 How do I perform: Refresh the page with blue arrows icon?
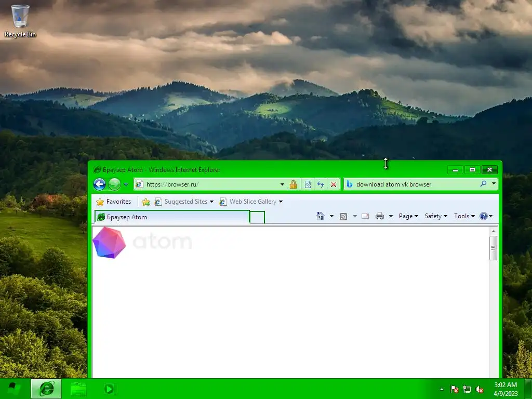(320, 184)
